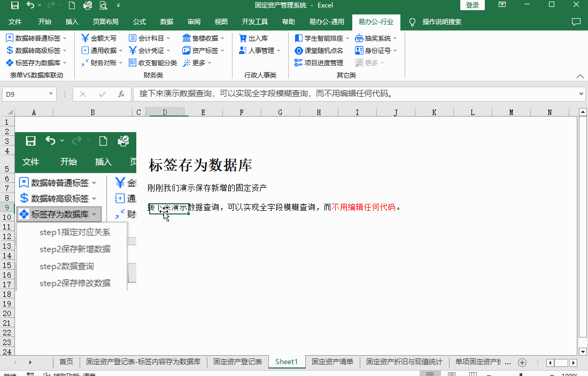Open the 文件 menu tab

click(x=15, y=22)
